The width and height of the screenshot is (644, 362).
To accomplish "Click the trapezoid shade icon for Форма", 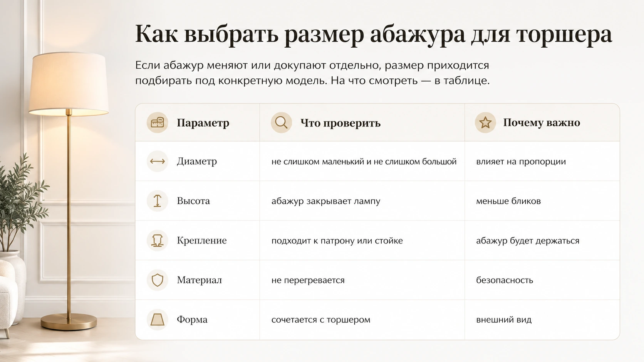I will pos(157,320).
